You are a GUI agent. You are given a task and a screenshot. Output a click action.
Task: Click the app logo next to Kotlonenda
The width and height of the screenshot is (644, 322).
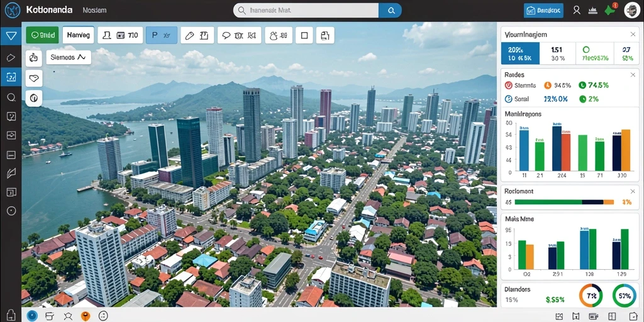(x=13, y=10)
